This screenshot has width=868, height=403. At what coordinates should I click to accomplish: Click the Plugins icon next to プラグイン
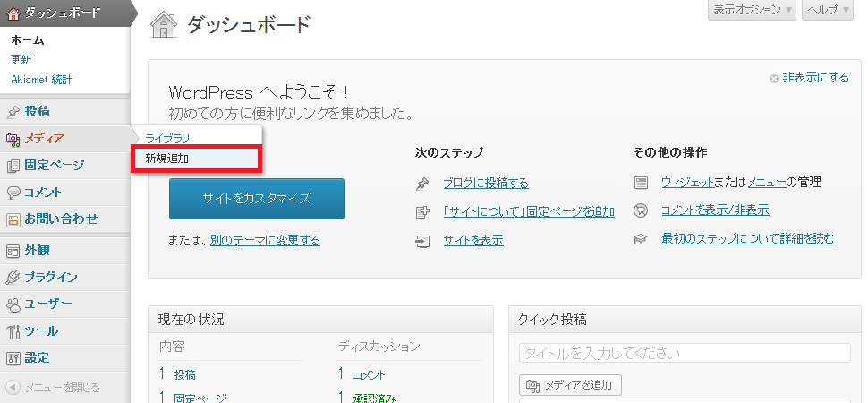(13, 278)
